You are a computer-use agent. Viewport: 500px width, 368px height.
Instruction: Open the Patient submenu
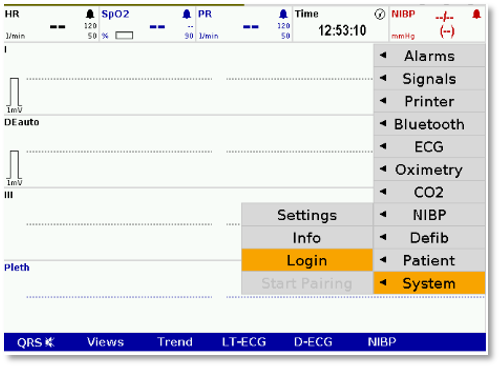point(429,260)
